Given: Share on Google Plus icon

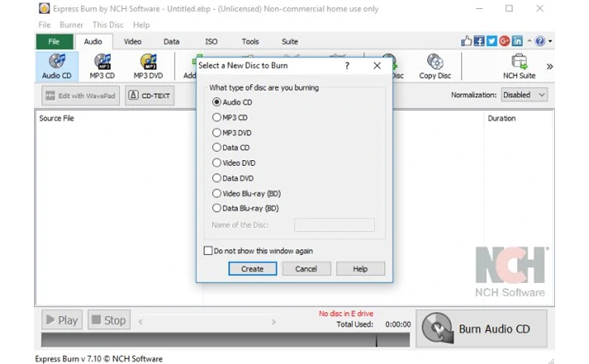Looking at the screenshot, I should pos(505,41).
